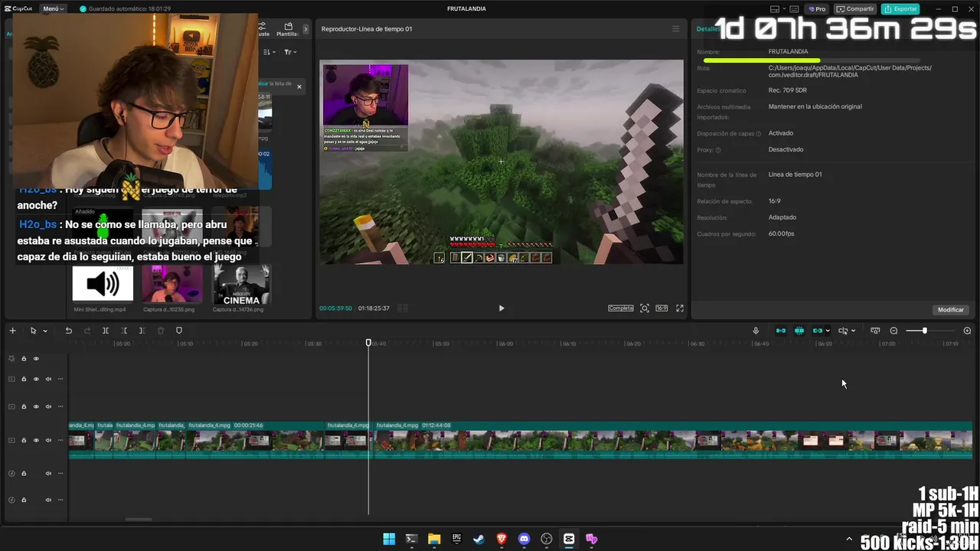
Task: Click the 01:18:25:37 total duration text
Action: pos(374,308)
